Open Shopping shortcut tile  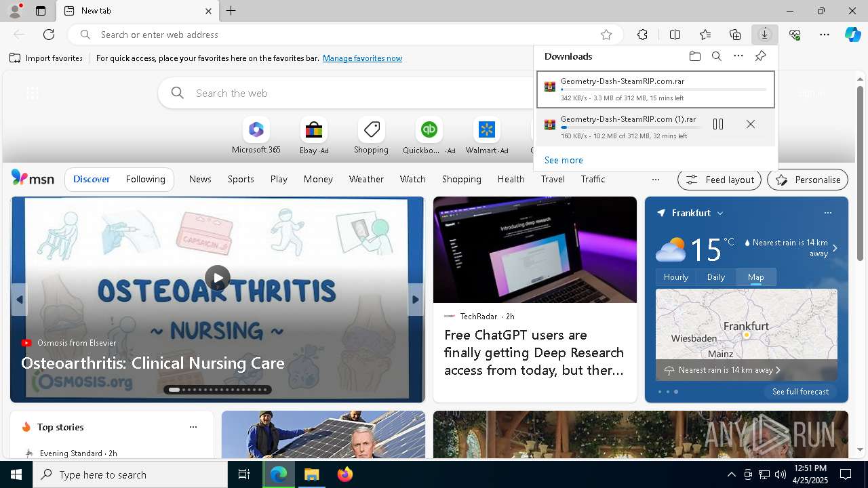pos(371,136)
